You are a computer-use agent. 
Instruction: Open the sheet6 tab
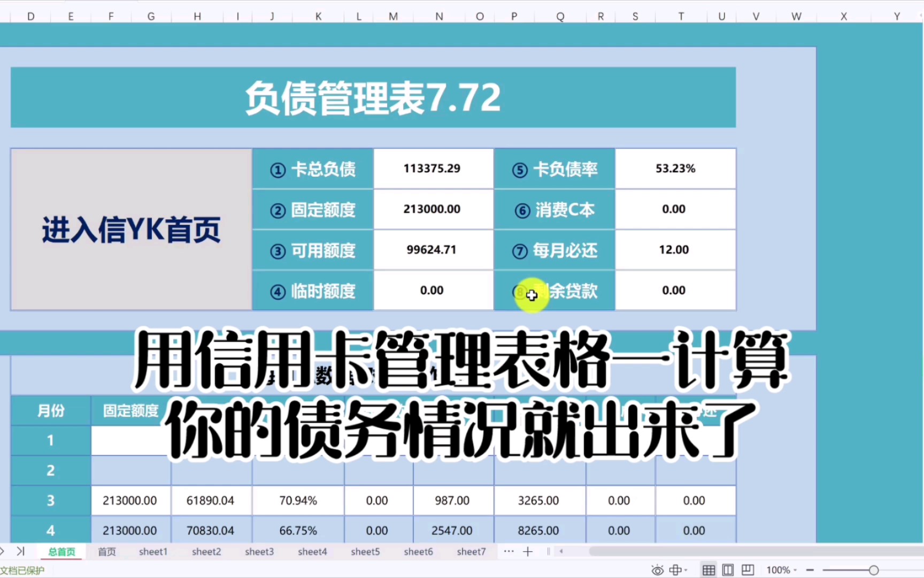pos(418,552)
